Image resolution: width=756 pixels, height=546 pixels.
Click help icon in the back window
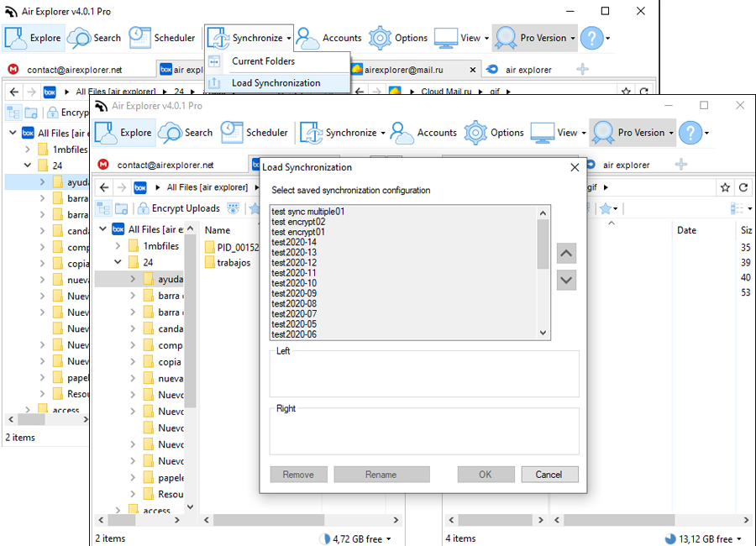click(592, 38)
